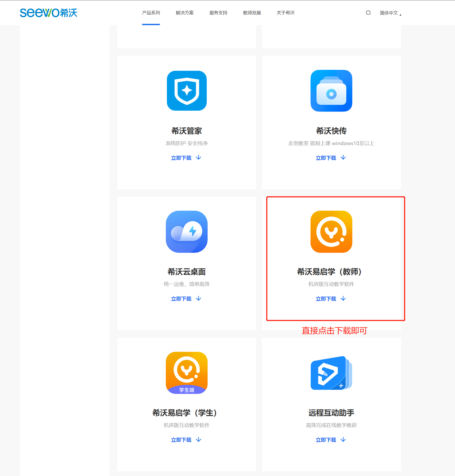Click download arrow beside 希沃管家 立即下载
This screenshot has height=476, width=455.
pyautogui.click(x=198, y=158)
